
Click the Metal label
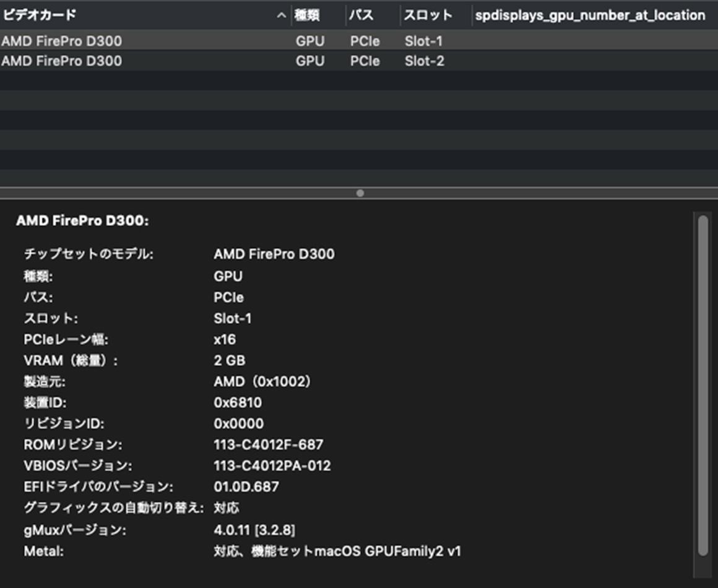44,551
